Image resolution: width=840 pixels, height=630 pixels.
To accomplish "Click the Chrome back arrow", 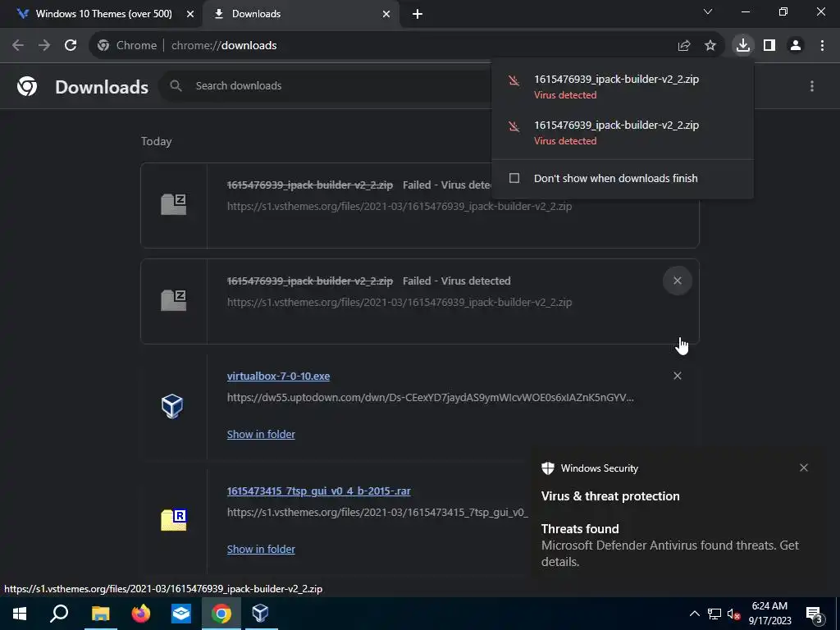I will point(18,46).
